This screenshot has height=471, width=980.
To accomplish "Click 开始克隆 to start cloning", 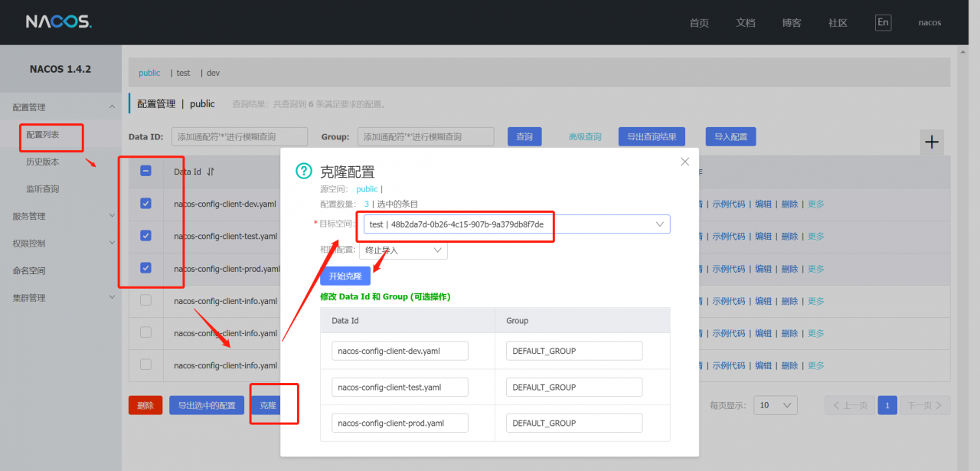I will pyautogui.click(x=345, y=276).
